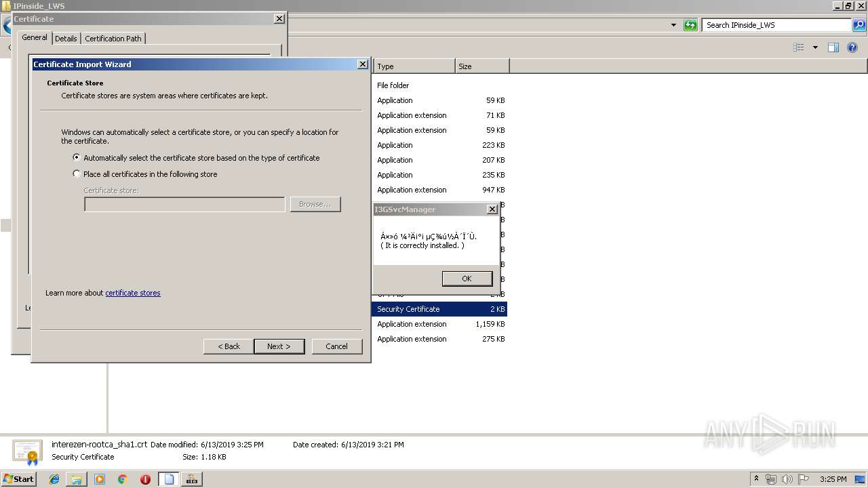Close the Certificate dialog window
The image size is (868, 488).
279,19
